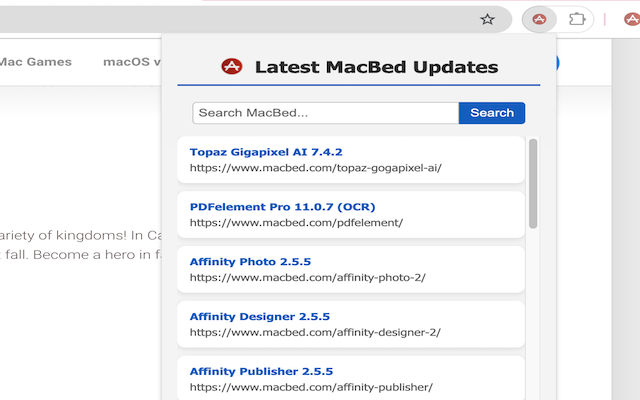This screenshot has height=400, width=640.
Task: Click the affinity-photo-2 URL text
Action: [308, 278]
